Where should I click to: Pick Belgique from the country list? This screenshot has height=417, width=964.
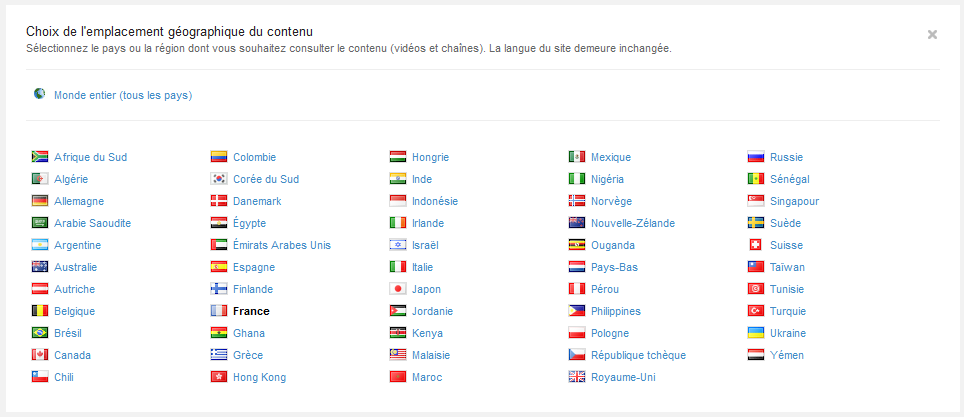[x=74, y=311]
